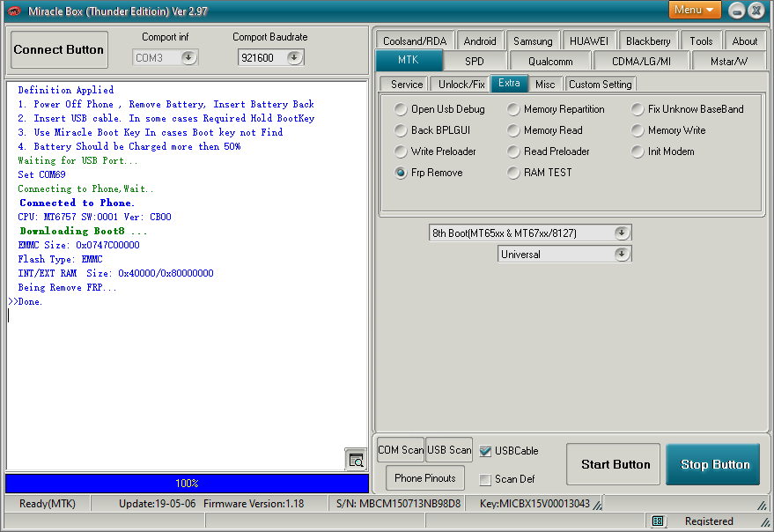Screen dimensions: 774x532
Task: Click the Registered status label
Action: [x=709, y=521]
